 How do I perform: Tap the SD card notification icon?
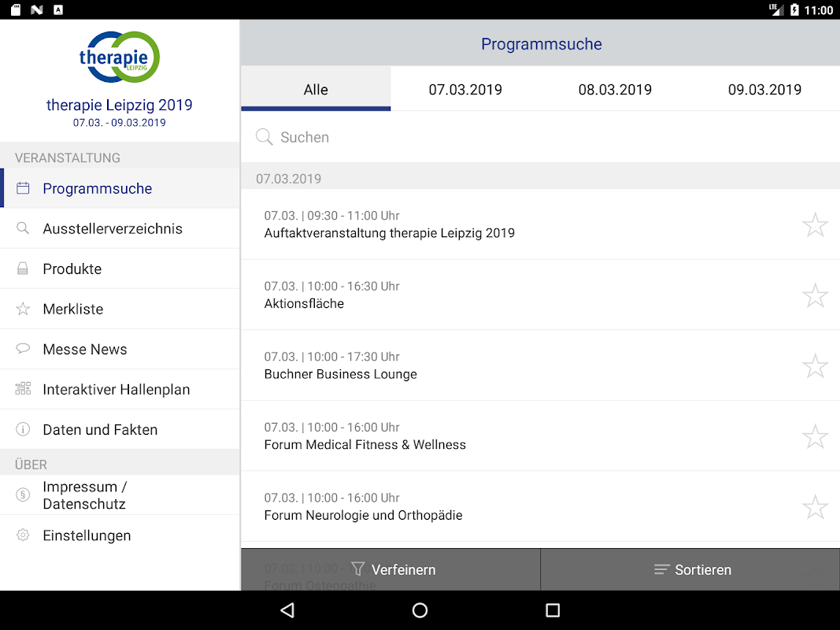(x=16, y=9)
